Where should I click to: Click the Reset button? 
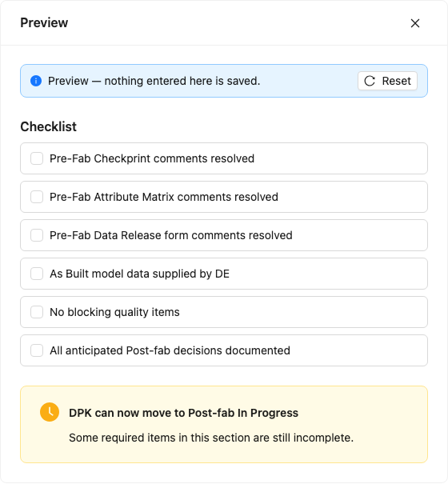[x=387, y=81]
